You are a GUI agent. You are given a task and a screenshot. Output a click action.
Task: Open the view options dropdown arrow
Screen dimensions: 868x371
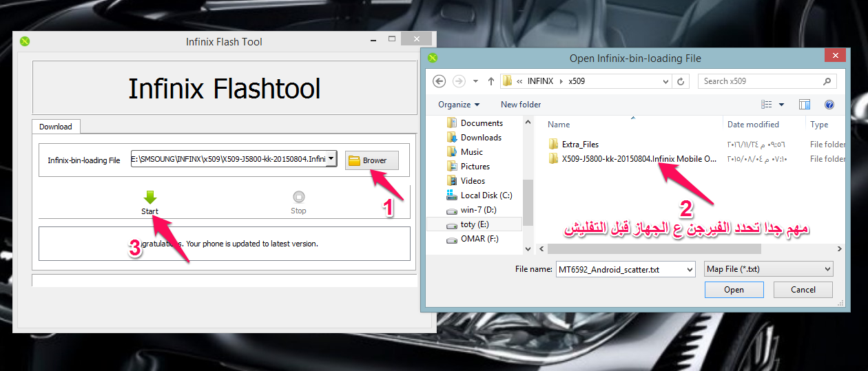[x=782, y=105]
